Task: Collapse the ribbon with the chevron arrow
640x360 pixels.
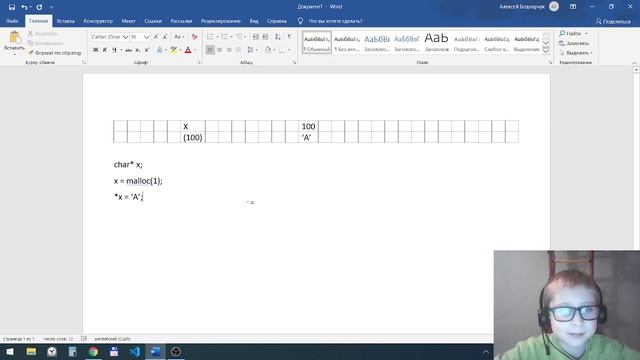Action: pos(634,63)
